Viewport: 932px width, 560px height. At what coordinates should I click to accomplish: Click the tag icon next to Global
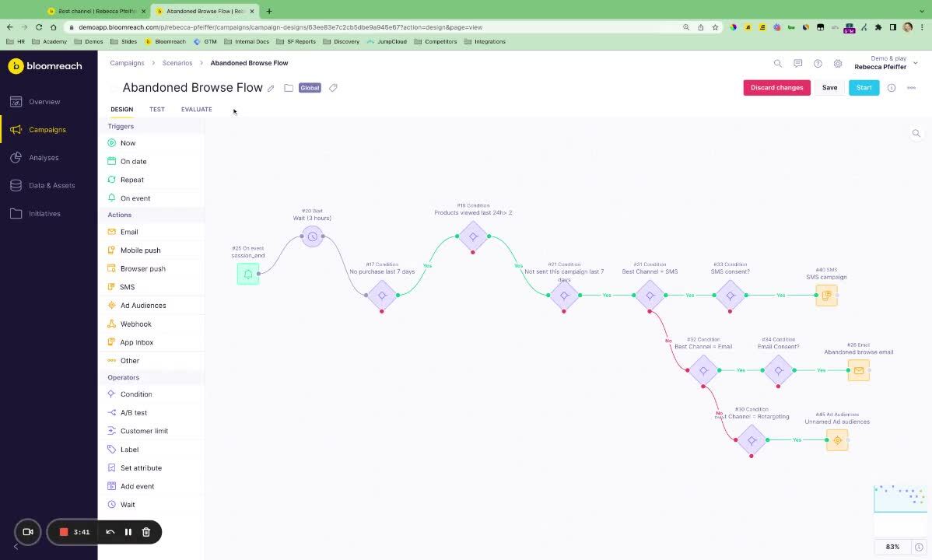333,88
